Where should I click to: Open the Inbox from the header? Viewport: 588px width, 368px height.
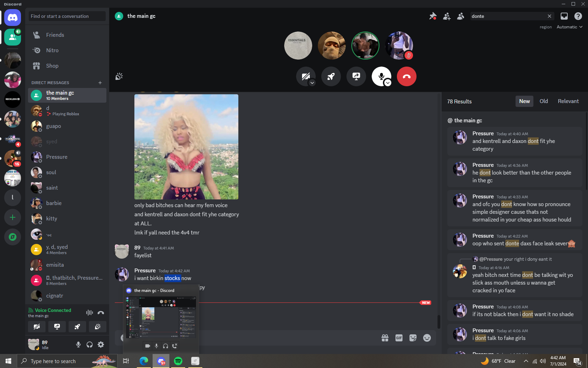click(x=564, y=16)
